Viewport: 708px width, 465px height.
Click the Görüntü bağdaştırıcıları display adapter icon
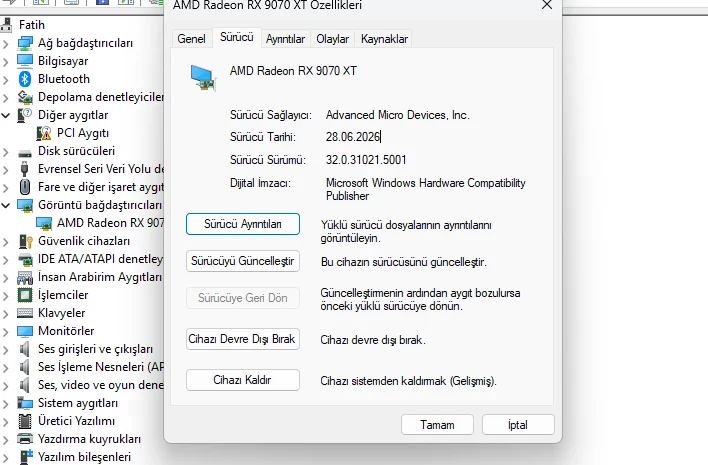pyautogui.click(x=25, y=205)
